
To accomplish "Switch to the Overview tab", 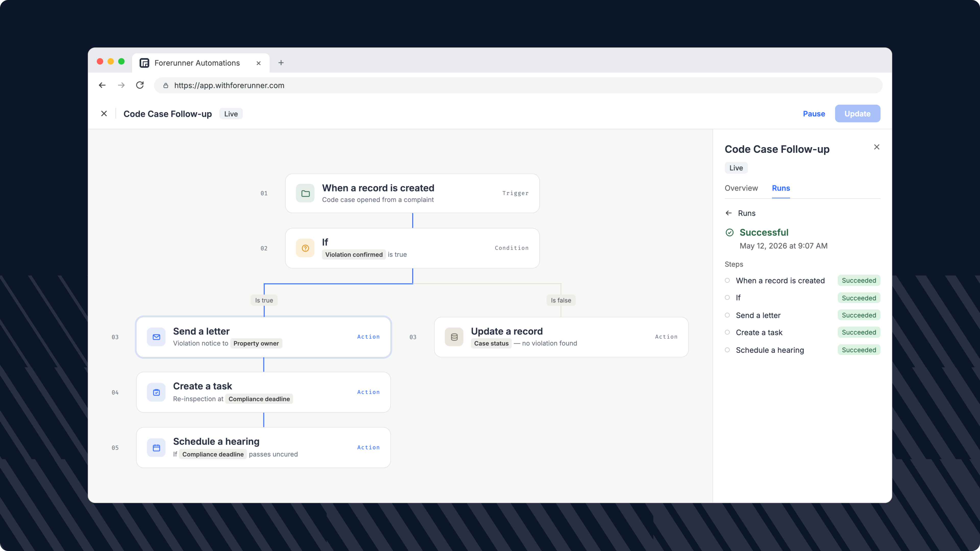I will (741, 188).
